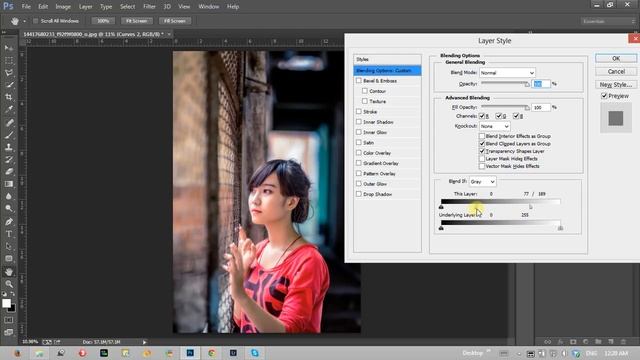Enable the Gradient Overlay checkbox
The image size is (640, 360).
(x=359, y=163)
